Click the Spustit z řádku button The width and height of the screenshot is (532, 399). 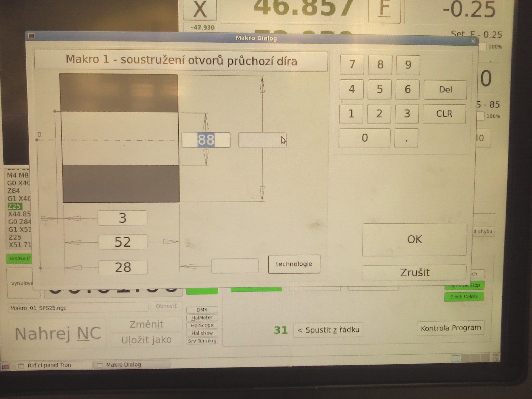pyautogui.click(x=328, y=330)
